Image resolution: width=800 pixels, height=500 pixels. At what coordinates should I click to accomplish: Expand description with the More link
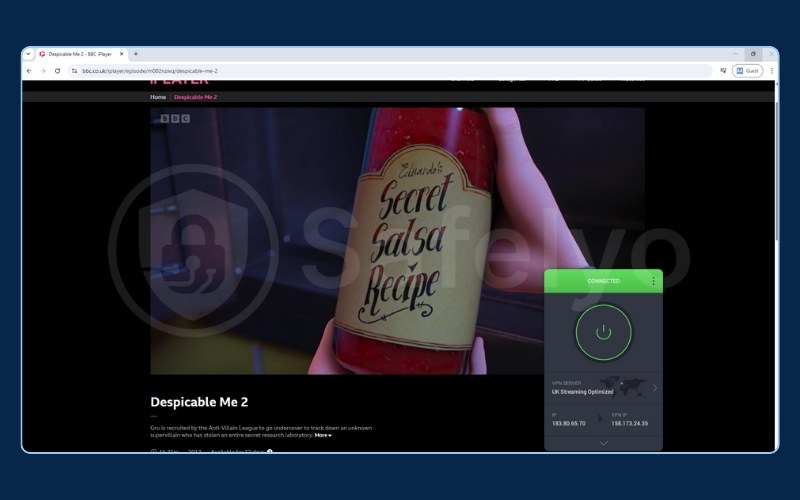pyautogui.click(x=323, y=435)
